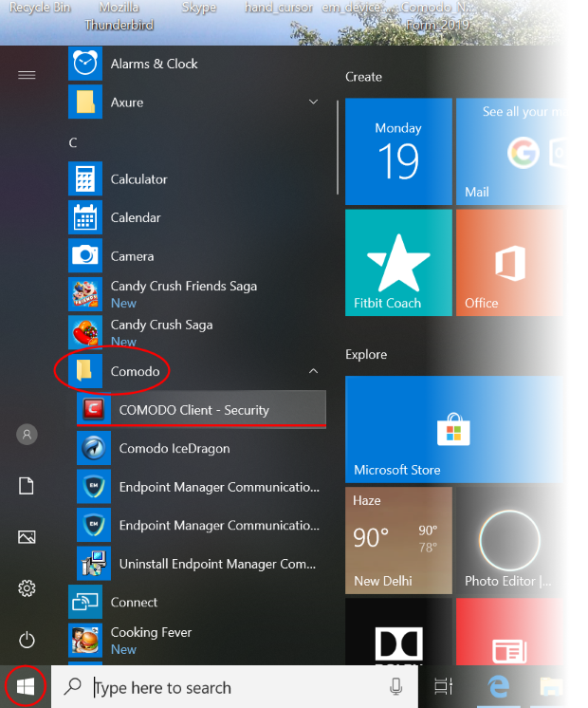Open the Fitbit Coach tile

point(398,262)
